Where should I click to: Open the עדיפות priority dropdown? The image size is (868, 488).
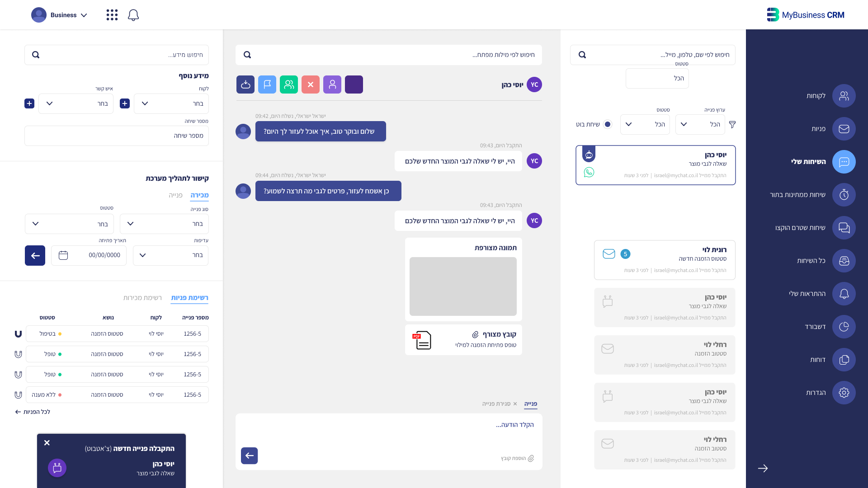(x=170, y=255)
